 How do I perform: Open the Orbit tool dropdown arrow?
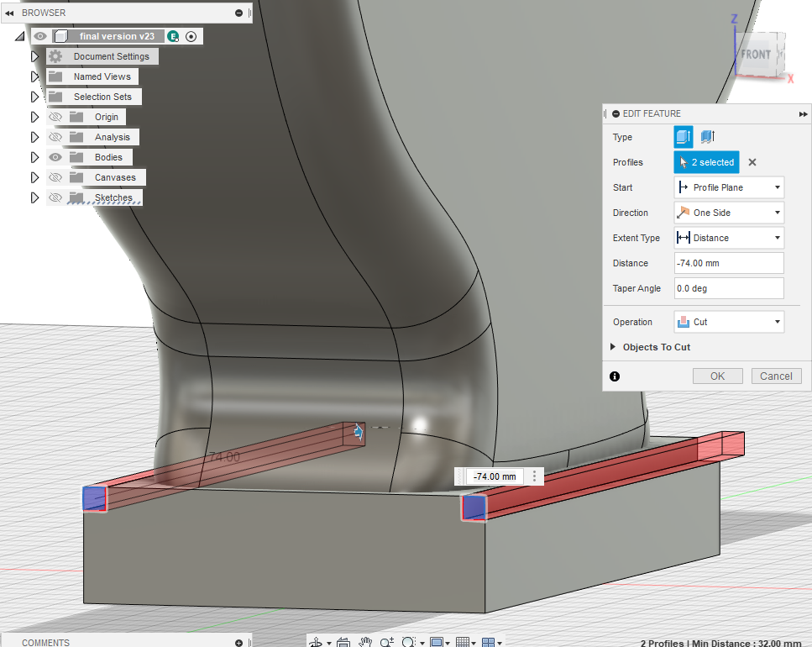click(x=329, y=643)
